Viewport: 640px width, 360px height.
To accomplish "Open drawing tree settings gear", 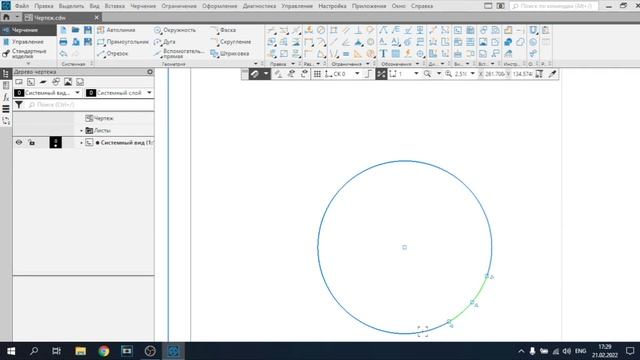I will (x=150, y=72).
